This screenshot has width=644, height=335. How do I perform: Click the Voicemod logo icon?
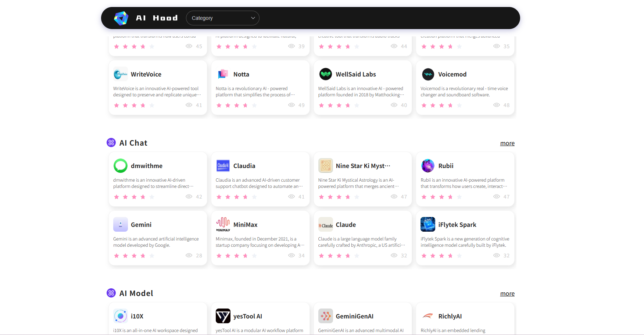(427, 74)
